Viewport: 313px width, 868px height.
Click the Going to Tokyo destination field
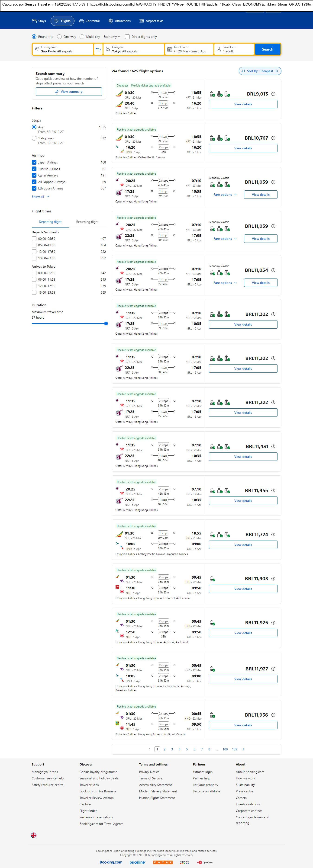pos(134,49)
